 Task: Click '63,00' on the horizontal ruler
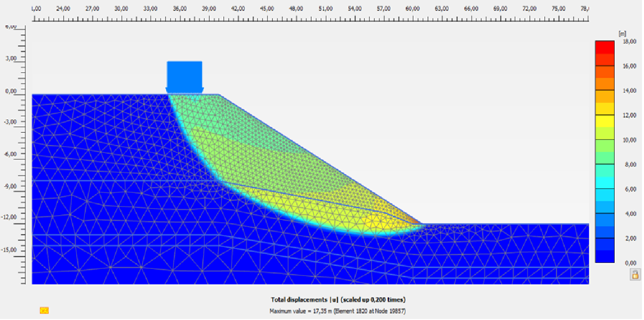[x=442, y=9]
